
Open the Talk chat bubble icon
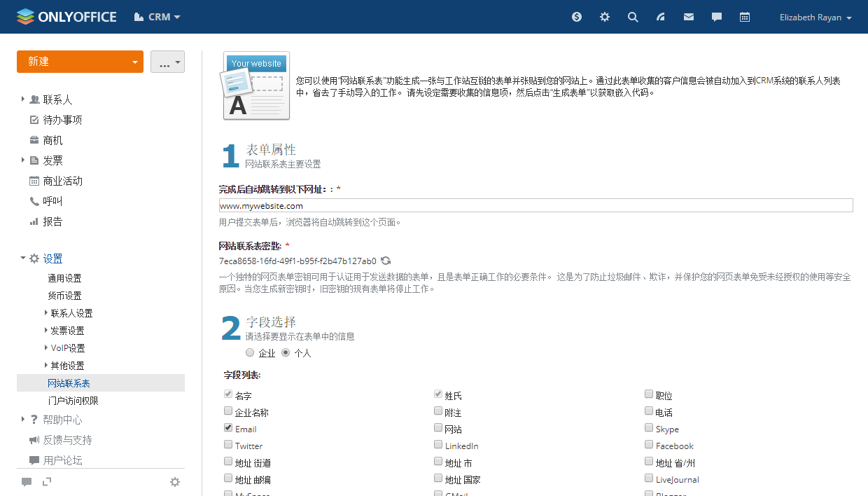(717, 17)
